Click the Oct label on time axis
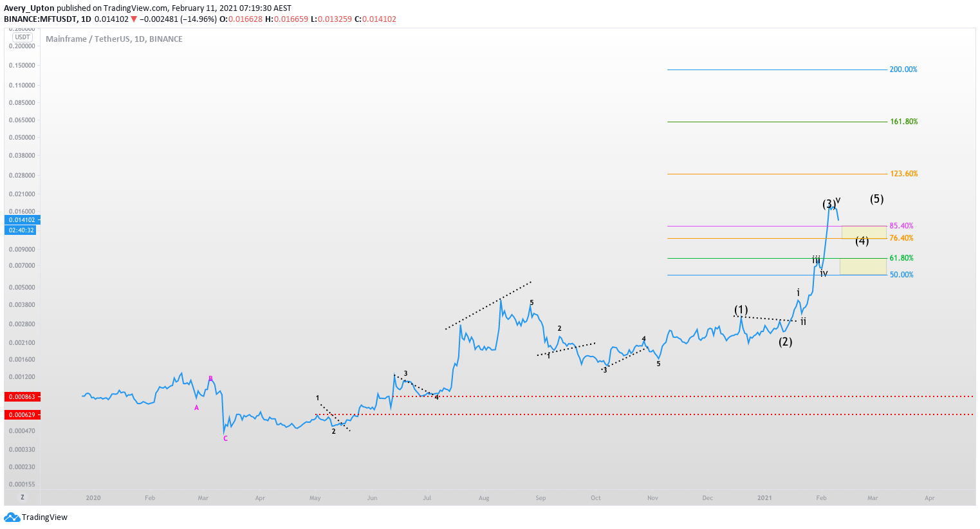The image size is (980, 529). tap(596, 498)
